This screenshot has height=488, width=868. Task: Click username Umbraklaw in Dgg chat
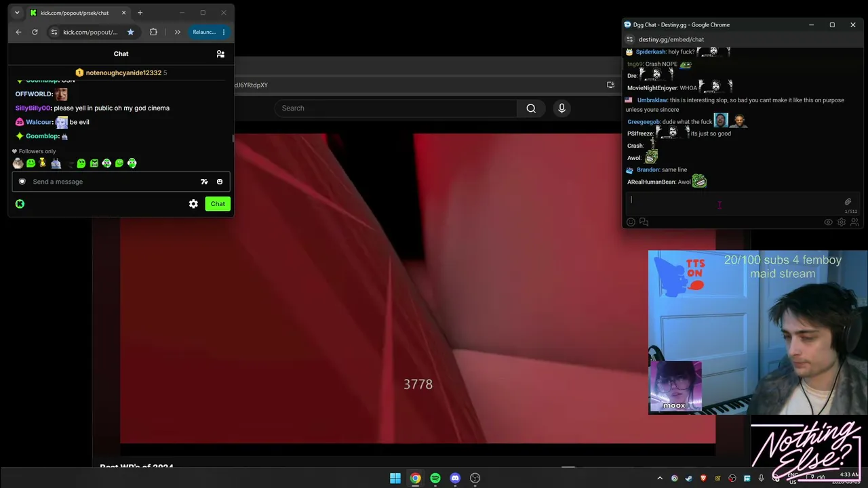click(652, 100)
